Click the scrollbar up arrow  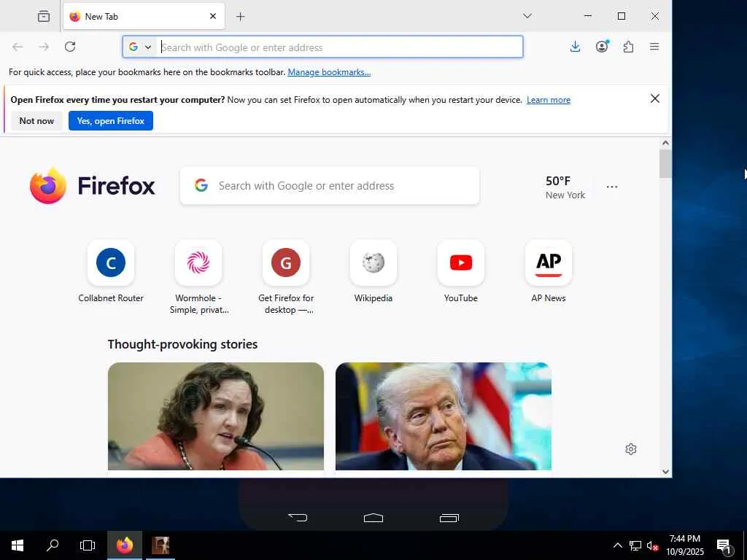point(665,143)
